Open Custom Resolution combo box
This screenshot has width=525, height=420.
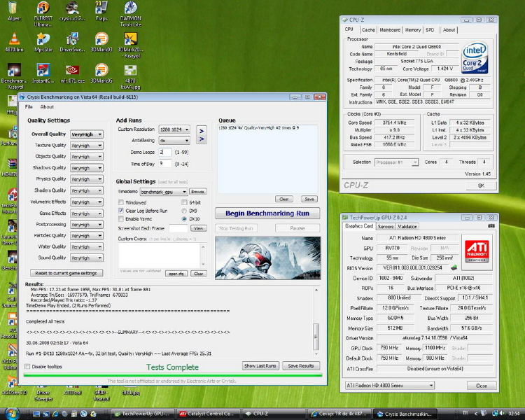tap(174, 129)
